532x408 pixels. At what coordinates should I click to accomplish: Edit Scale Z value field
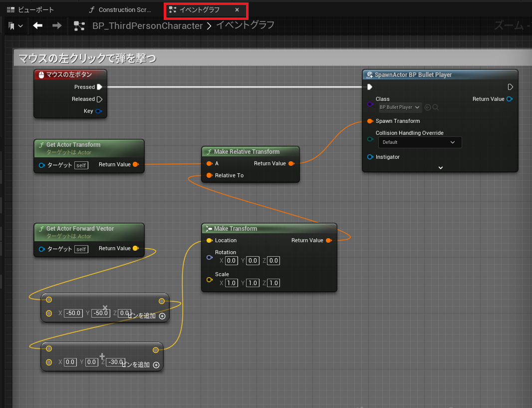(x=274, y=283)
